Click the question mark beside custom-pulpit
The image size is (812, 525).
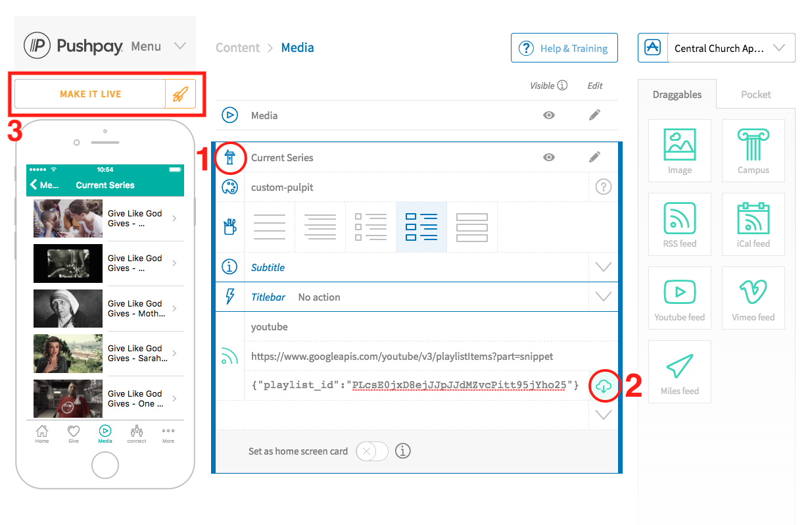pyautogui.click(x=603, y=187)
